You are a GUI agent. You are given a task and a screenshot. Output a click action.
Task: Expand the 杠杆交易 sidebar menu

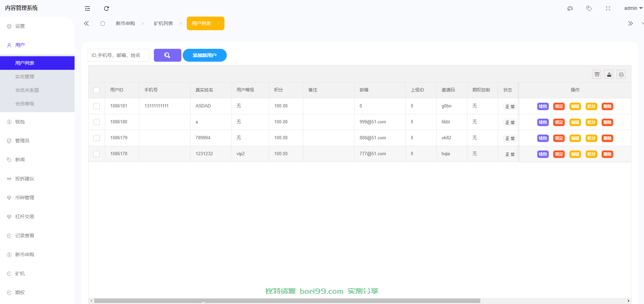pyautogui.click(x=37, y=217)
